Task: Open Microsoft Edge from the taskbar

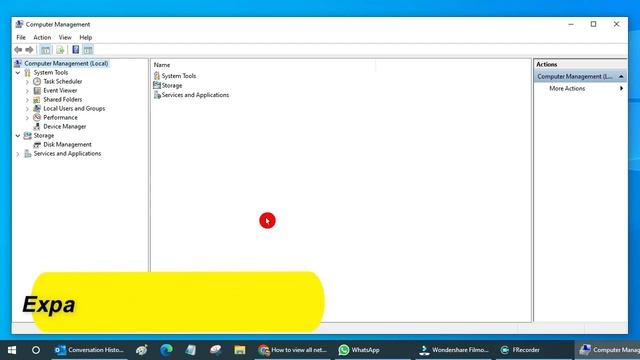Action: [166, 350]
